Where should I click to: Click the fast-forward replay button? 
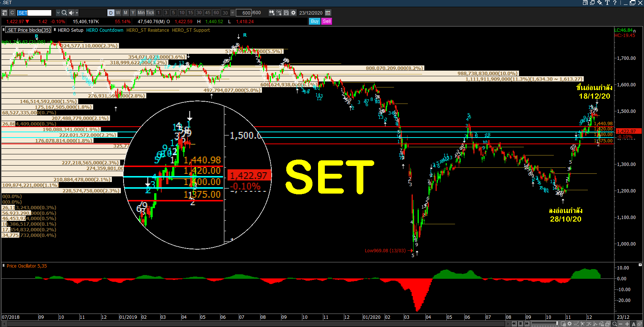coord(527,324)
